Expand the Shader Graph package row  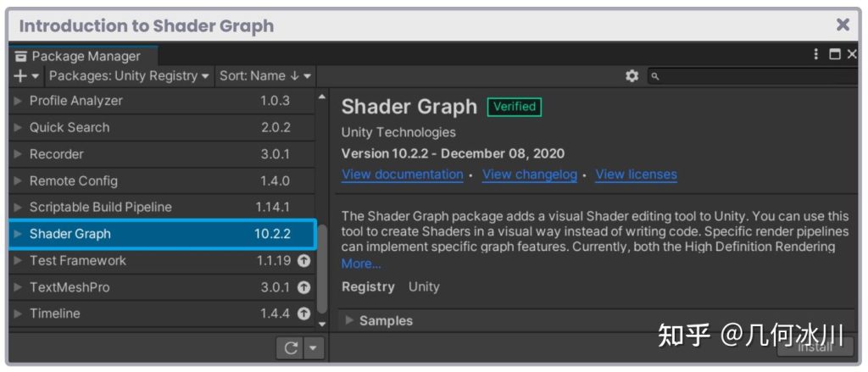(18, 234)
